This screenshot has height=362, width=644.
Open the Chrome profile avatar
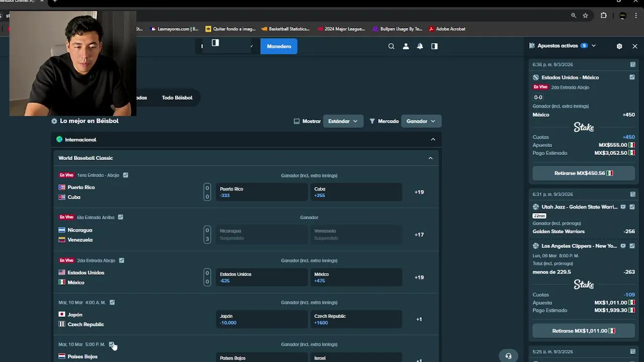click(x=622, y=16)
